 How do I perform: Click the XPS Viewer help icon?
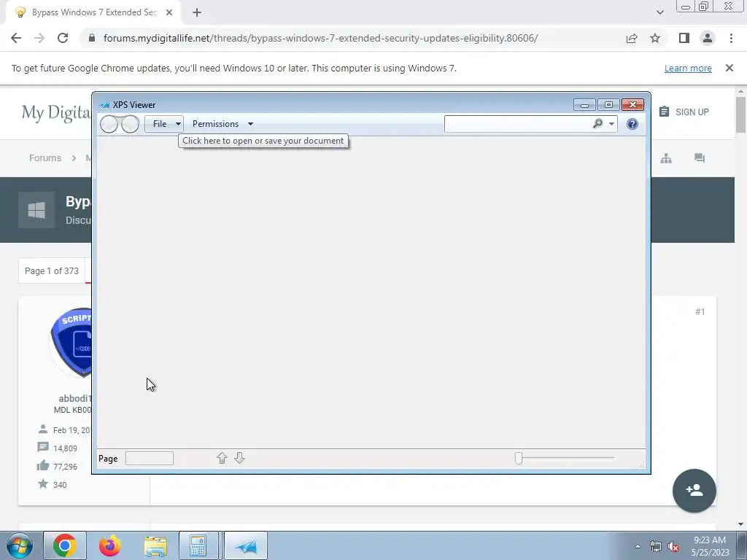pos(632,124)
